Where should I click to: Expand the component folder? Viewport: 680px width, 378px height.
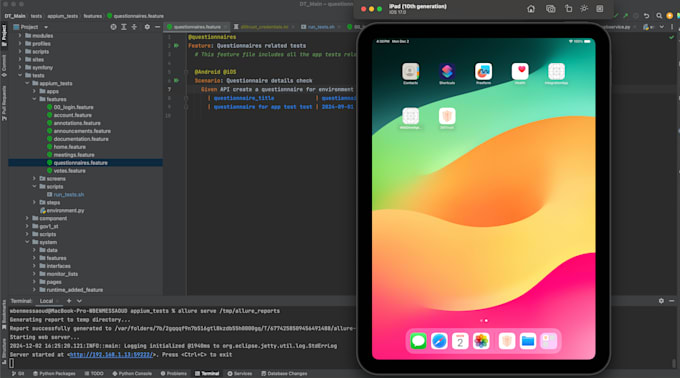27,218
